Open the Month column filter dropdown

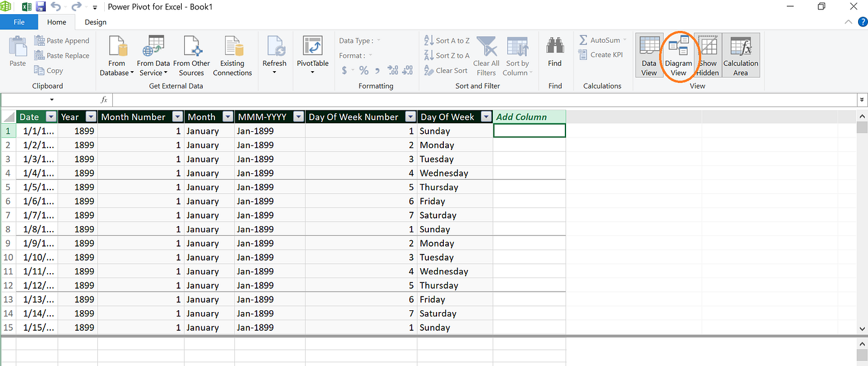pyautogui.click(x=228, y=116)
